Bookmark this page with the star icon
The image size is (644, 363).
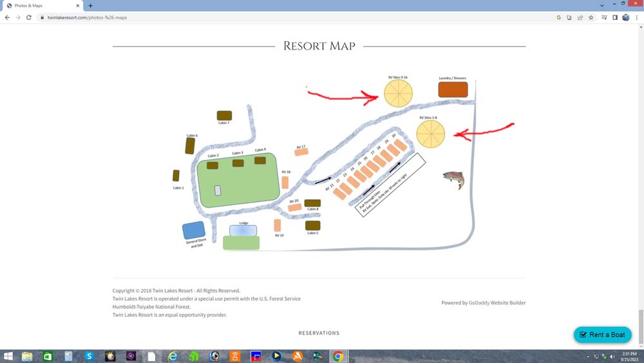point(591,17)
